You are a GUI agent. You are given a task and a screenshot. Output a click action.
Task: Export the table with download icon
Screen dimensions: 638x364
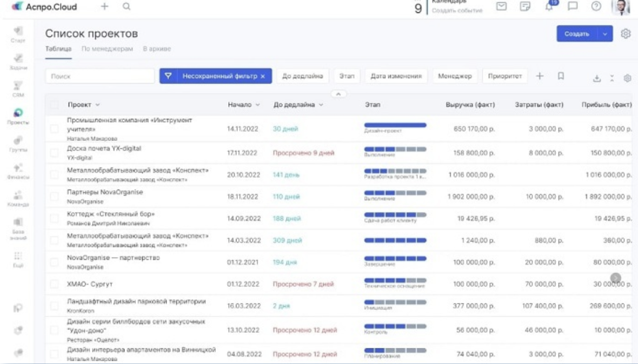pyautogui.click(x=597, y=78)
